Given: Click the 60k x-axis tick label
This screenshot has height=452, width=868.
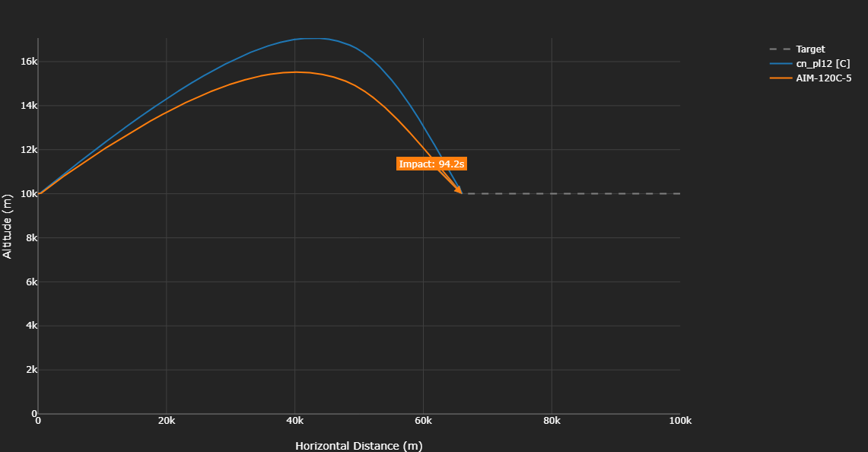Looking at the screenshot, I should click(x=424, y=421).
